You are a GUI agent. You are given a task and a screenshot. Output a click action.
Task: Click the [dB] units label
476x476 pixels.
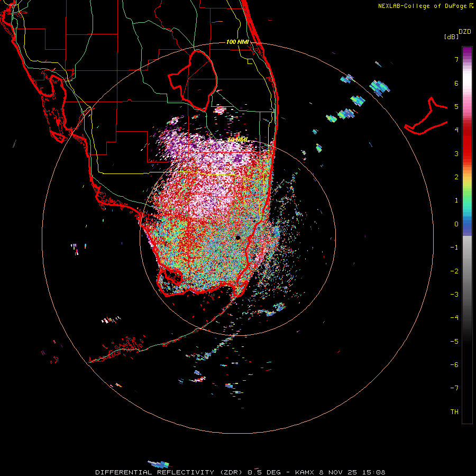click(451, 36)
